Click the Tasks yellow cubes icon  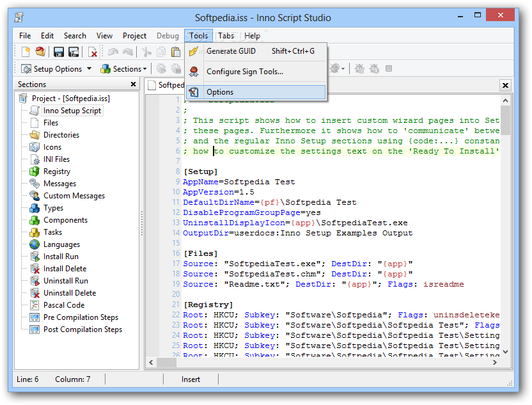tap(35, 232)
